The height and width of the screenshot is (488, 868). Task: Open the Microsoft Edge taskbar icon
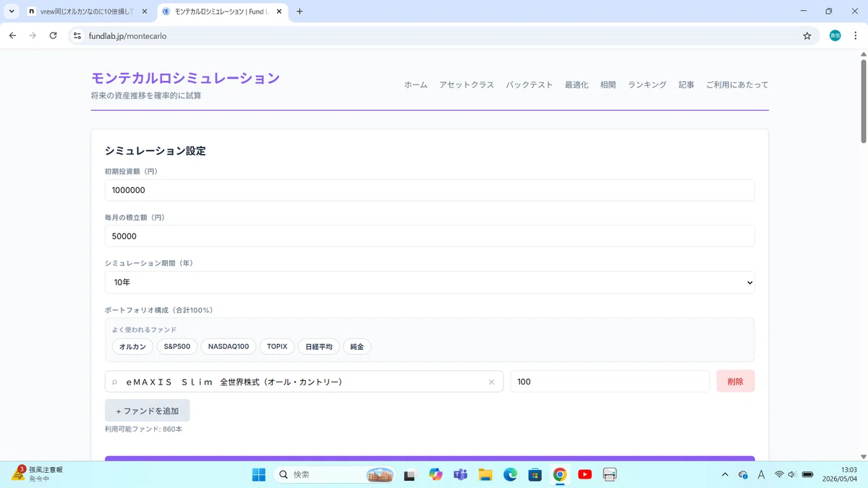tap(510, 474)
